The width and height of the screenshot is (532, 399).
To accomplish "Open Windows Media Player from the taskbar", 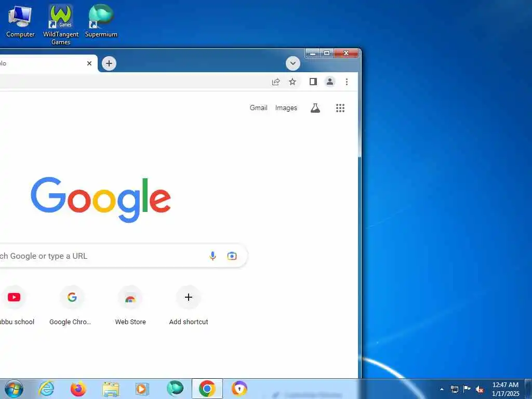I will pos(142,389).
